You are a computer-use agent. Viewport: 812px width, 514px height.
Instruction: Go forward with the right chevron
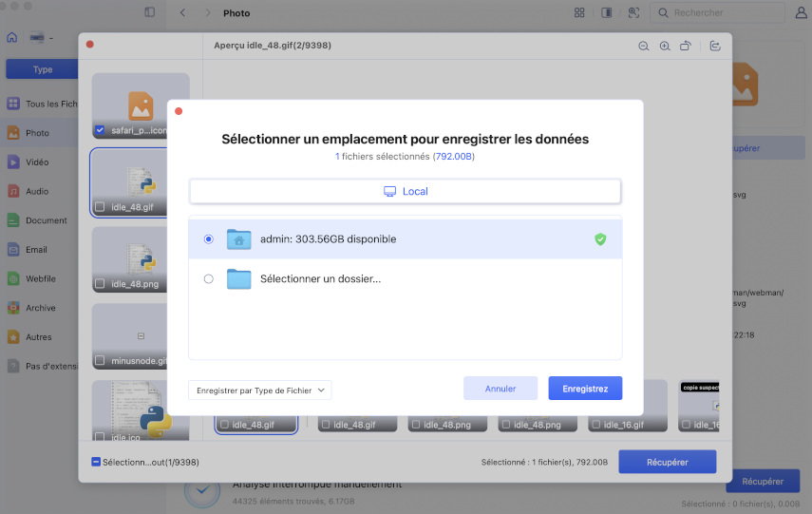point(208,12)
